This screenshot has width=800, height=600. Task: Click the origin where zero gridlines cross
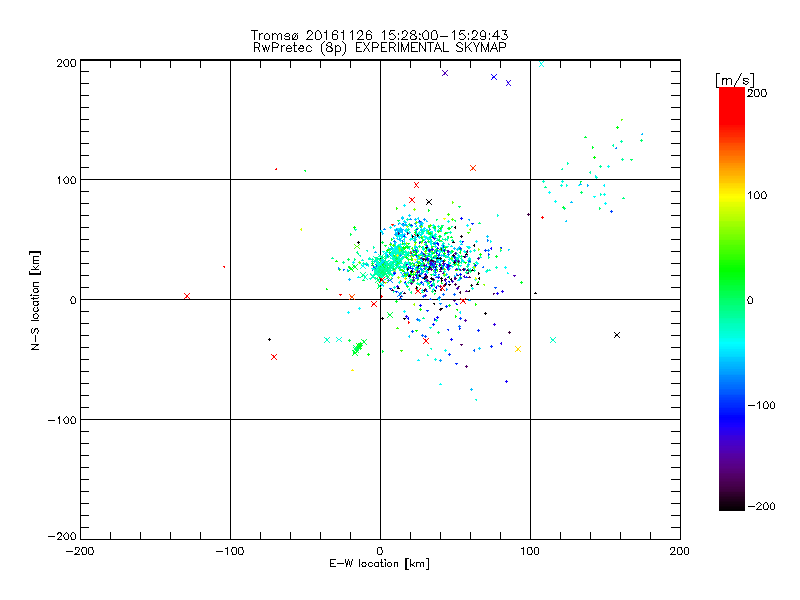click(380, 299)
